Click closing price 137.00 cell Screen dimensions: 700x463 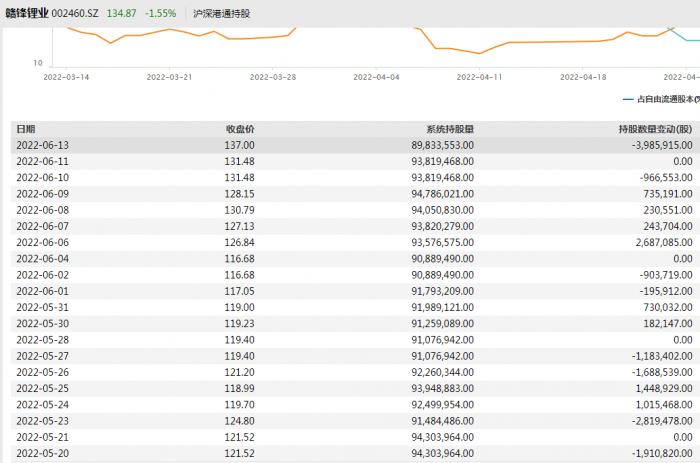[240, 145]
